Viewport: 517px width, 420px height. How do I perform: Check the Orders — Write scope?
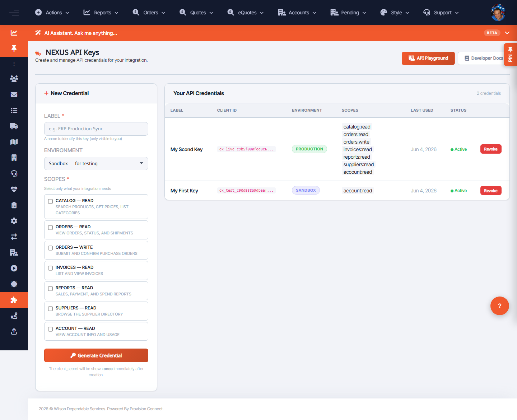pos(51,248)
